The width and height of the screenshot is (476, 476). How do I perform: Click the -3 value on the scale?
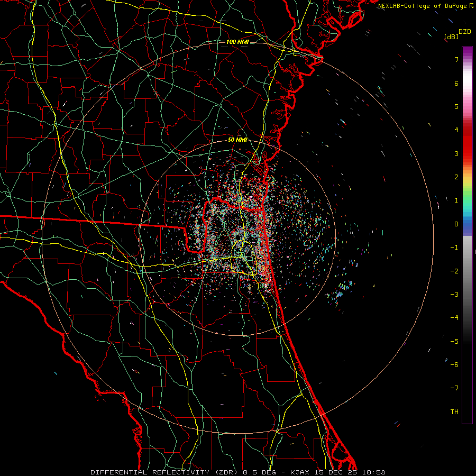(x=454, y=295)
